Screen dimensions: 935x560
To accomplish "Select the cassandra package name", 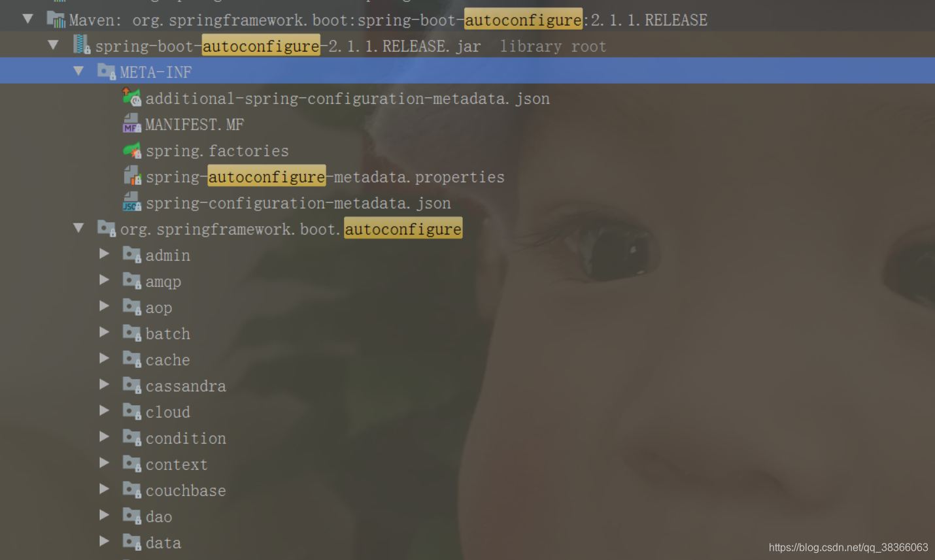I will [x=186, y=386].
